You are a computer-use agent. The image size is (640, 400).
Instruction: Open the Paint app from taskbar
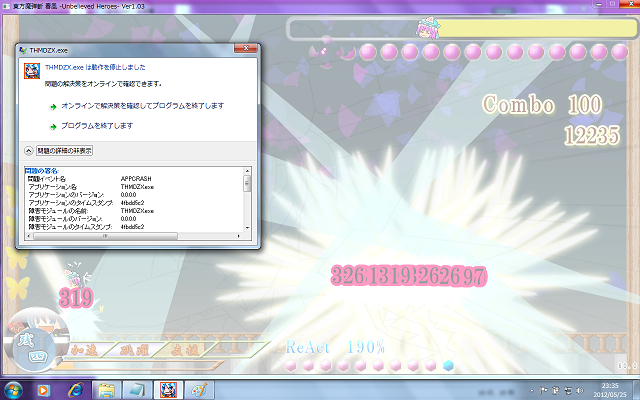(199, 389)
